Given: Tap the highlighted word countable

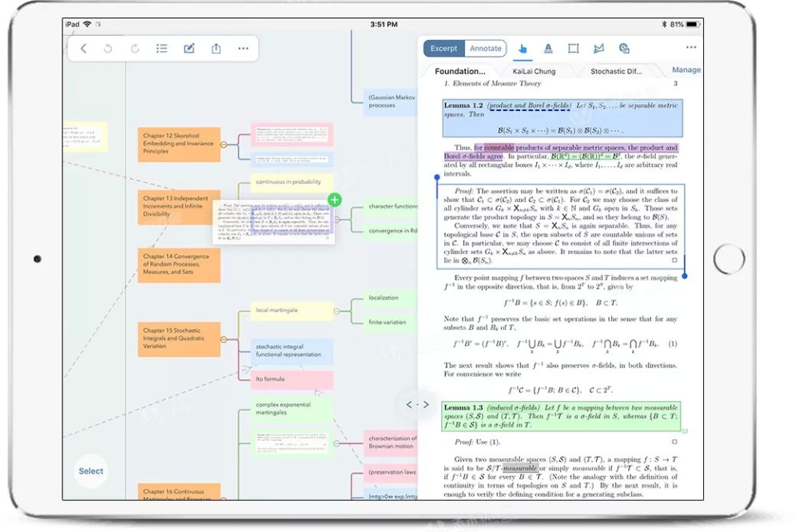Looking at the screenshot, I should pos(499,148).
